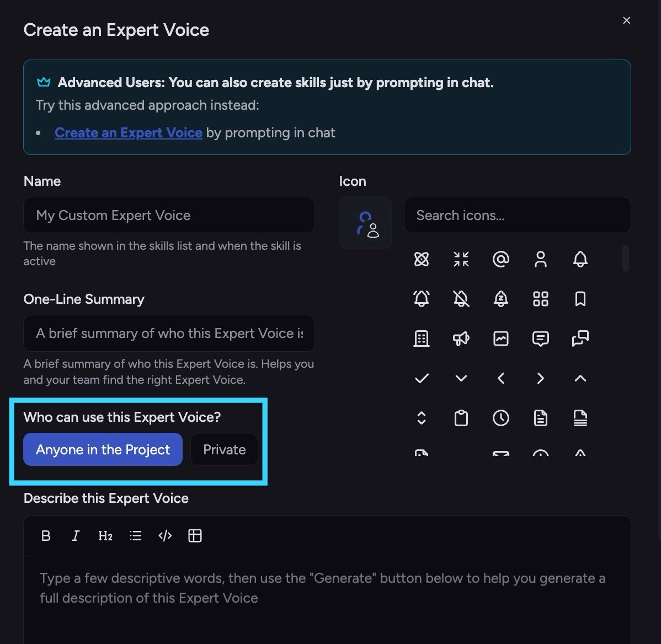Open the Create an Expert Voice link
This screenshot has width=661, height=644.
[129, 133]
